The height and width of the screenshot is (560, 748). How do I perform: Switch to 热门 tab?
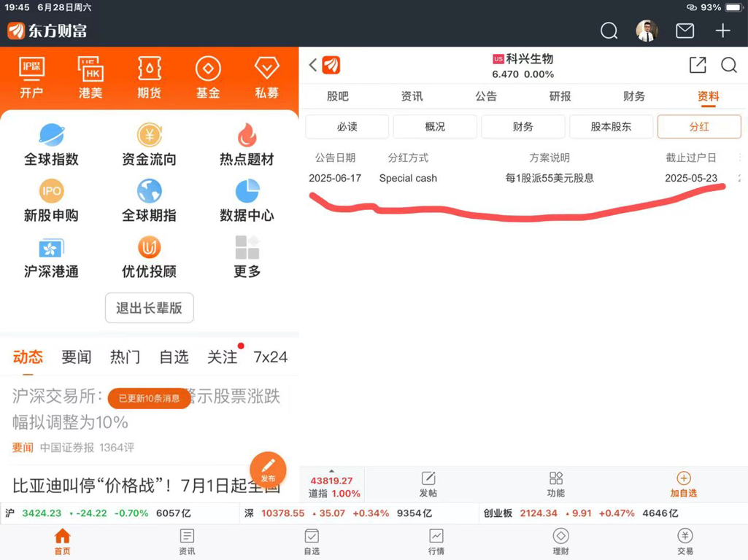coord(125,357)
